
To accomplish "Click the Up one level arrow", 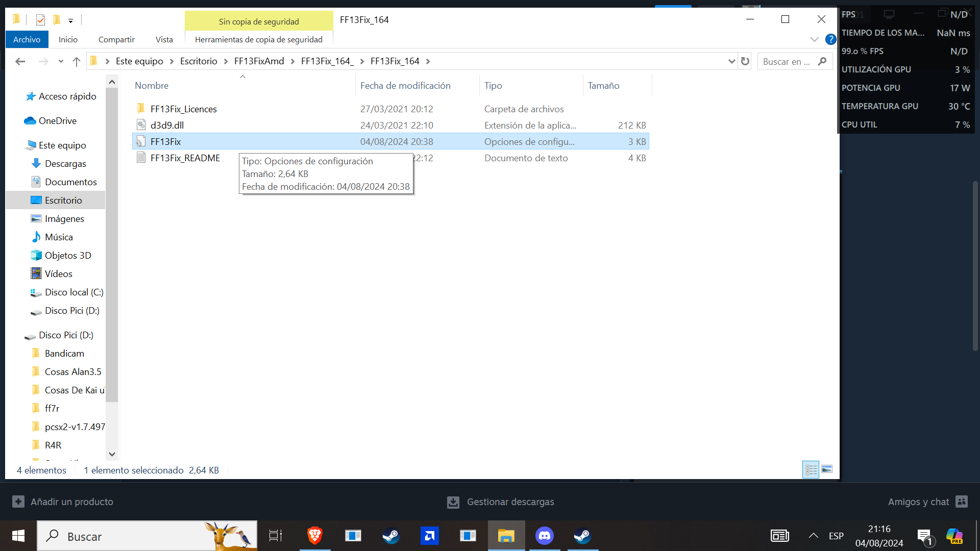I will (77, 62).
